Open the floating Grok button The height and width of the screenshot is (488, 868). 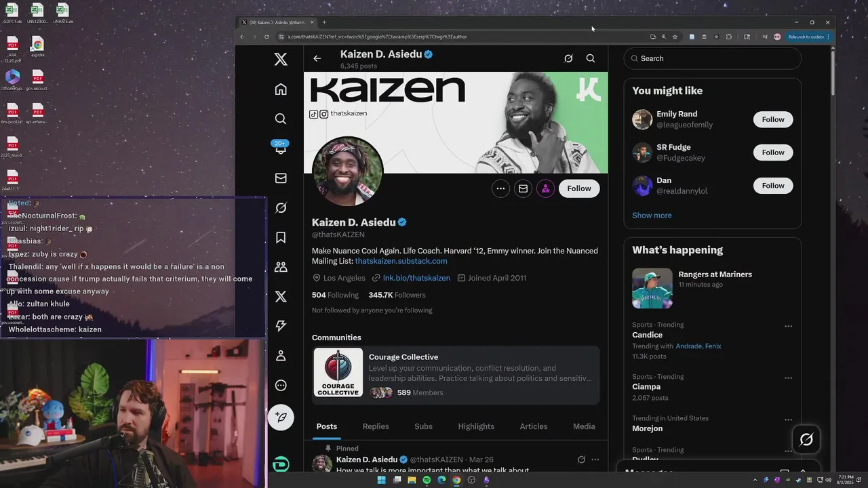[806, 440]
